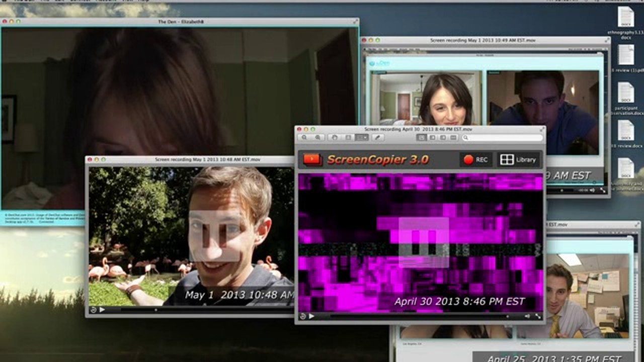Click the April 30 recording progress bar
Image resolution: width=644 pixels, height=362 pixels.
click(x=419, y=316)
